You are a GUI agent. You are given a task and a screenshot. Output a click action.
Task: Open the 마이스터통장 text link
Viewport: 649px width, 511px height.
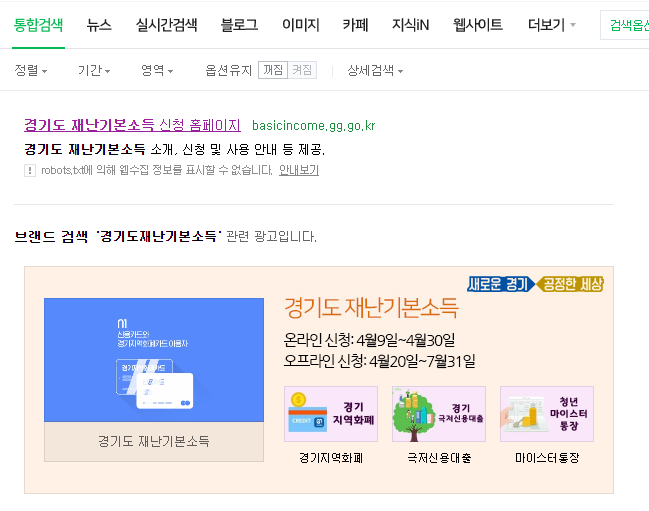coord(547,458)
